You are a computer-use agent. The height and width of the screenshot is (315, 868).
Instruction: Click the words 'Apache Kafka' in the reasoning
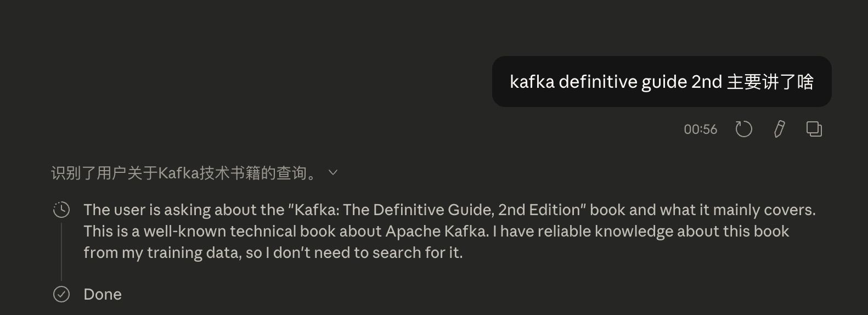436,232
